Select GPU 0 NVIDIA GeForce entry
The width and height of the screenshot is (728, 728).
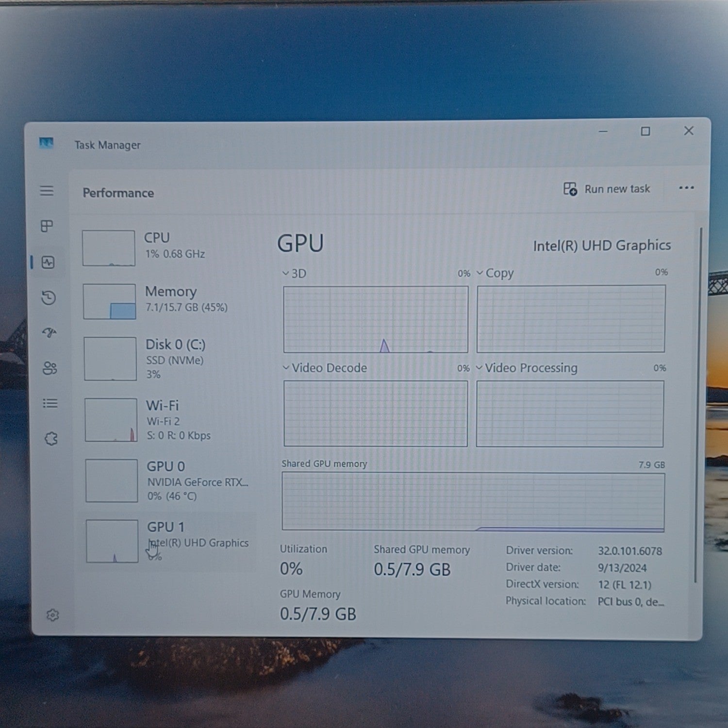[167, 480]
